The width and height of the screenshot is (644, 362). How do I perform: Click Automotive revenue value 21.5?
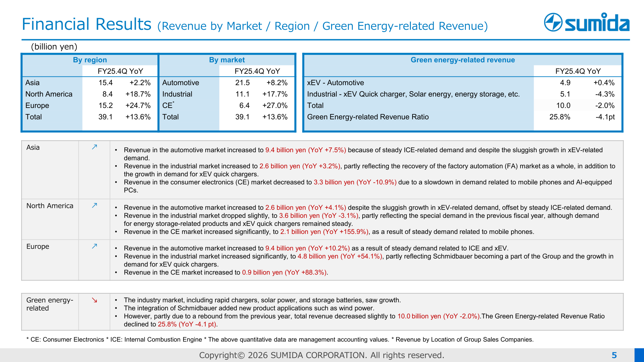pos(243,83)
